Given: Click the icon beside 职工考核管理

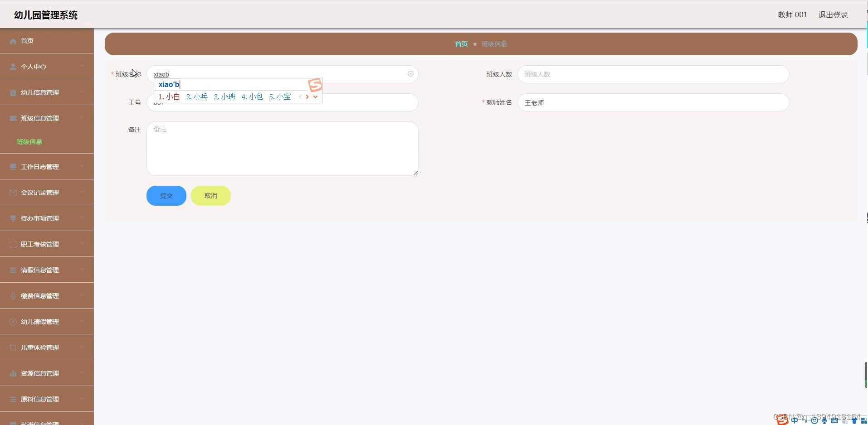Looking at the screenshot, I should click(13, 244).
